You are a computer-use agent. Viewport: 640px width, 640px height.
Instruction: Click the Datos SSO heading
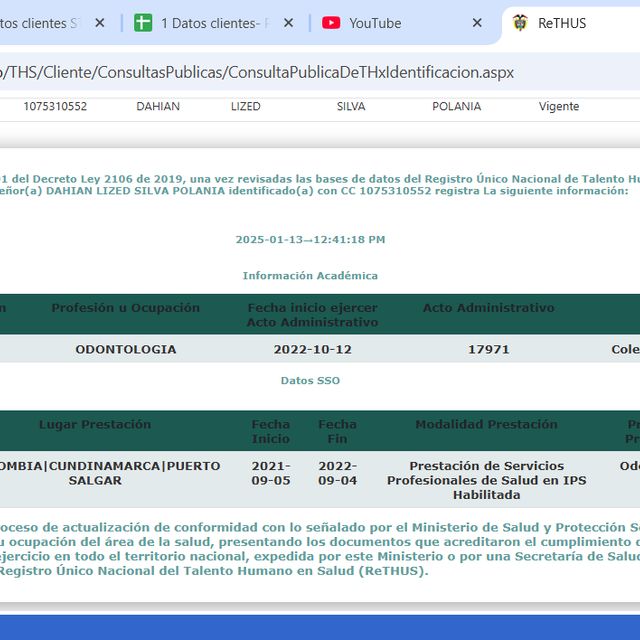click(310, 380)
